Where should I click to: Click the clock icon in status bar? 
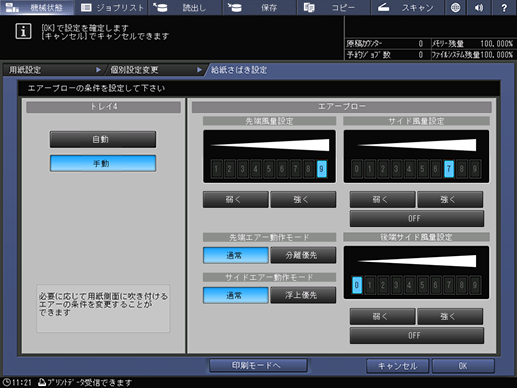pyautogui.click(x=6, y=382)
